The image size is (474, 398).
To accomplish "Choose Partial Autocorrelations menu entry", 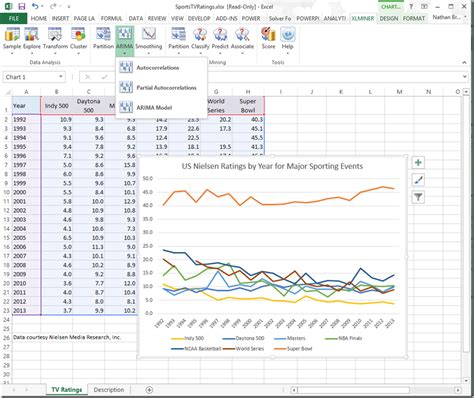I will (161, 88).
